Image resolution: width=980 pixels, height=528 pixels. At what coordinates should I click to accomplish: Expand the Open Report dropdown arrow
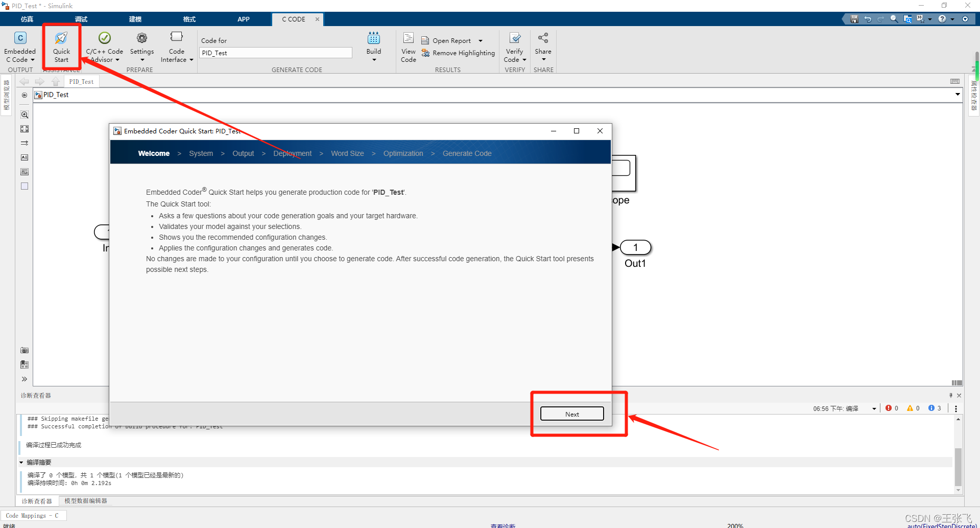point(481,41)
